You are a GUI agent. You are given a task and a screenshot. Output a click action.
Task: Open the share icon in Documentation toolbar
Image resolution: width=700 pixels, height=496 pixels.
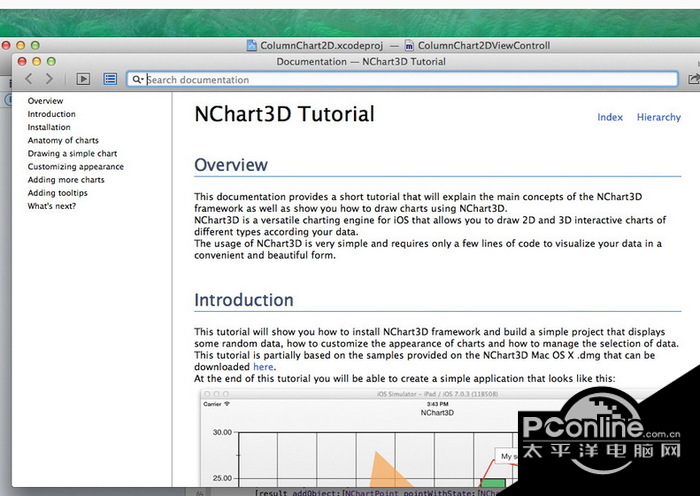click(x=693, y=79)
